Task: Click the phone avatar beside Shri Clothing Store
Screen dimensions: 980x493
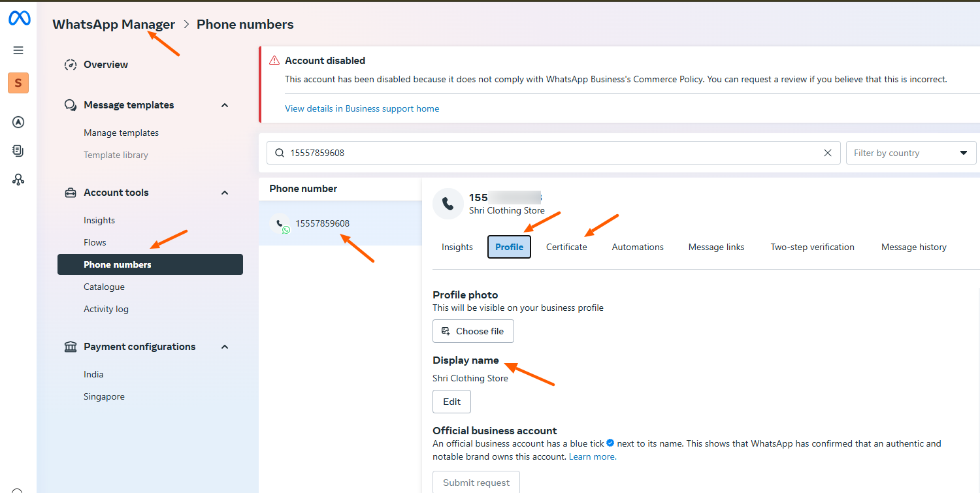Action: [448, 203]
